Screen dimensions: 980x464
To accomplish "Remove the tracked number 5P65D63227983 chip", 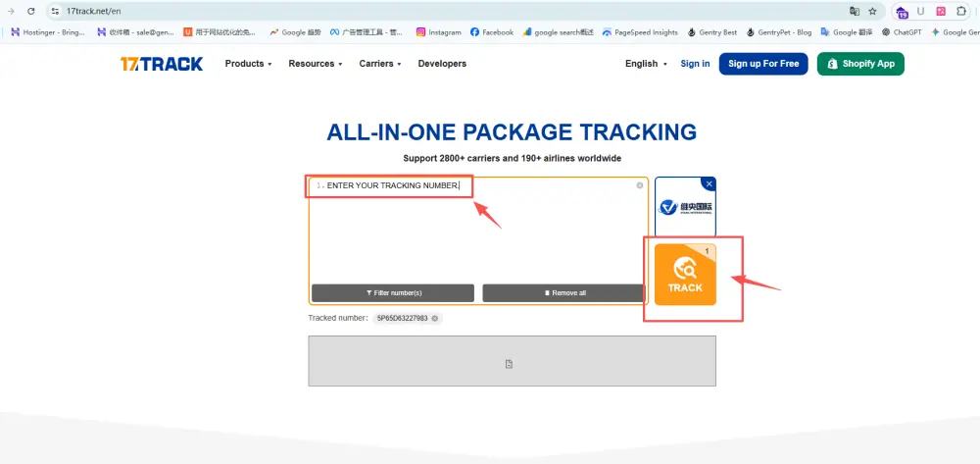I will 435,319.
